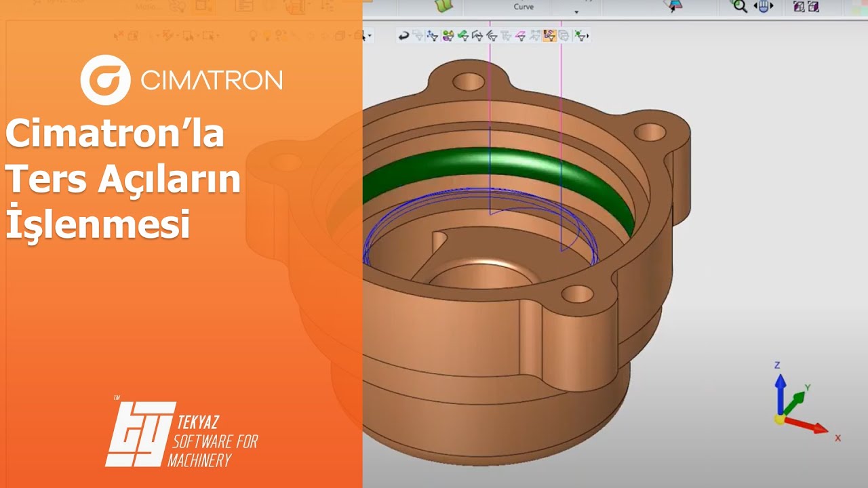Screen dimensions: 868x488
Task: Open the cursor selection mode dropdown arrow
Action: point(369,36)
